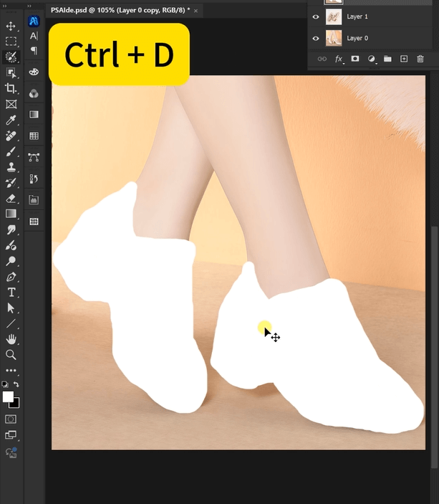Open the History panel icon

click(x=34, y=179)
